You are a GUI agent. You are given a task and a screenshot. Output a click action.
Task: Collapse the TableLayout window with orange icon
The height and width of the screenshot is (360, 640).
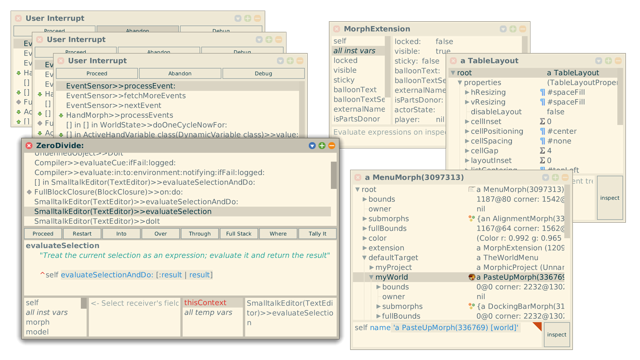point(618,61)
